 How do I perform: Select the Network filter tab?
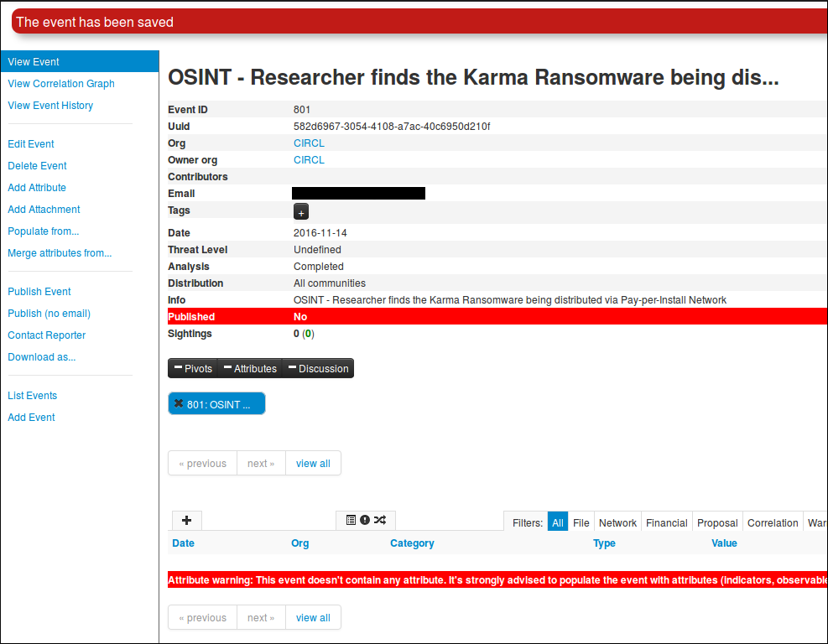pyautogui.click(x=617, y=523)
